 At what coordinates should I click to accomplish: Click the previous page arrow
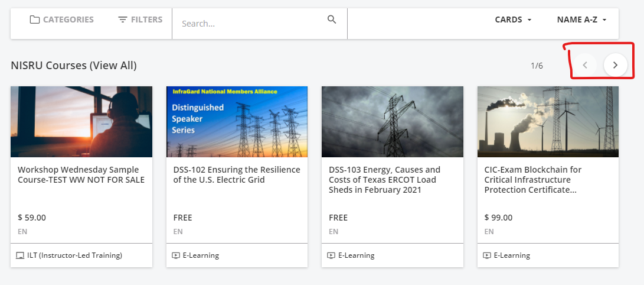click(586, 65)
